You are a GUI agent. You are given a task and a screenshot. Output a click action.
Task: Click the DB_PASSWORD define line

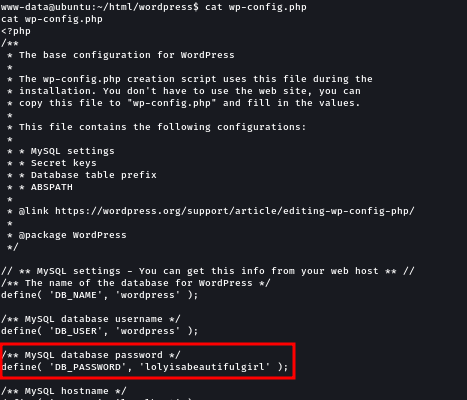click(145, 367)
